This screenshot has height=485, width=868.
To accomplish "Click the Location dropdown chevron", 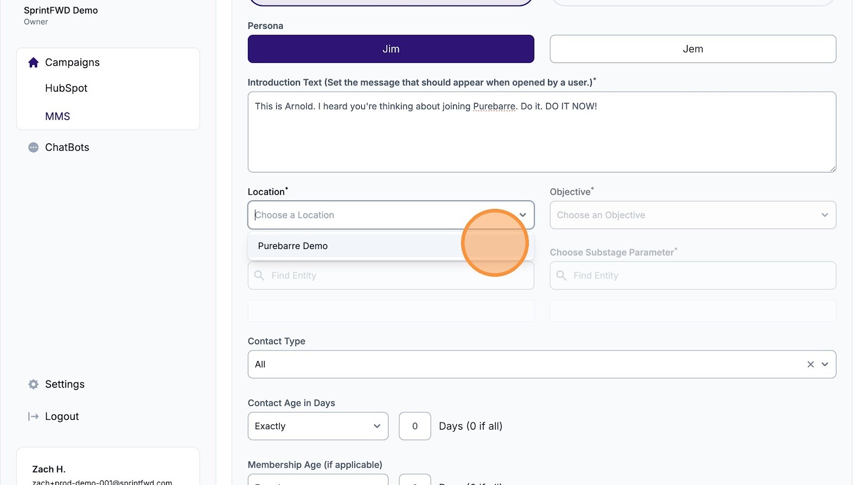I will pyautogui.click(x=522, y=215).
